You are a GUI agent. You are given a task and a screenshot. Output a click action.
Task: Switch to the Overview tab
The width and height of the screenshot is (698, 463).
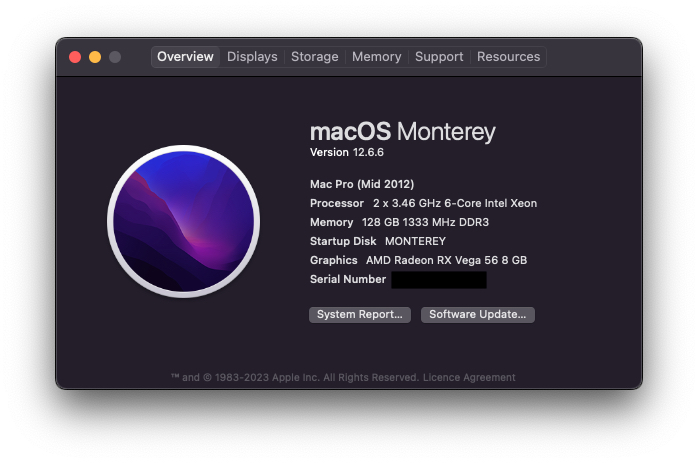(185, 57)
